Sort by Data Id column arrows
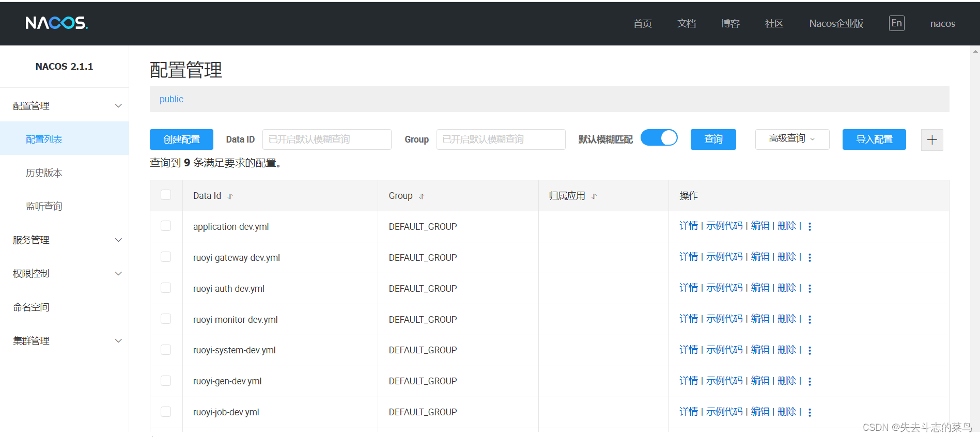Viewport: 980px width, 437px height. coord(230,196)
